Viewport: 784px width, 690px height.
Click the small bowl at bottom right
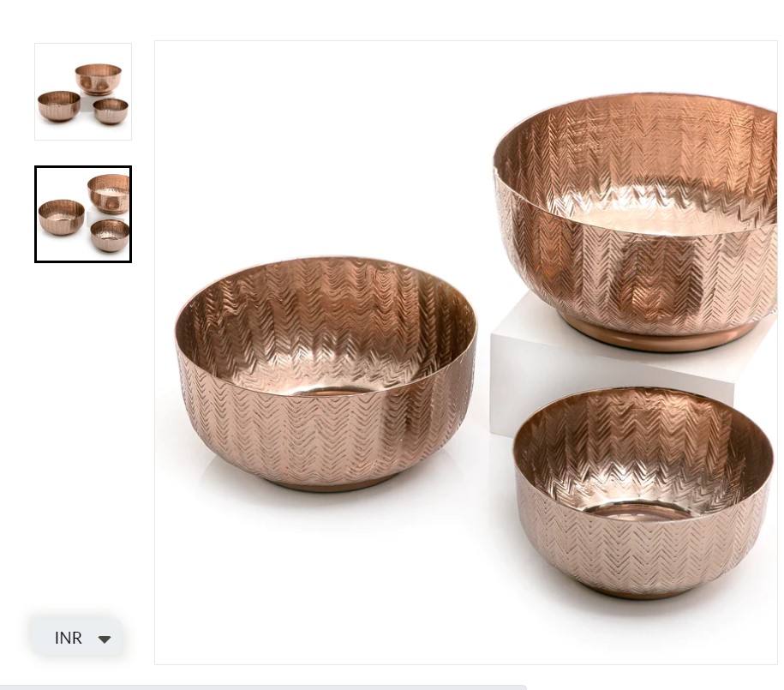click(643, 493)
